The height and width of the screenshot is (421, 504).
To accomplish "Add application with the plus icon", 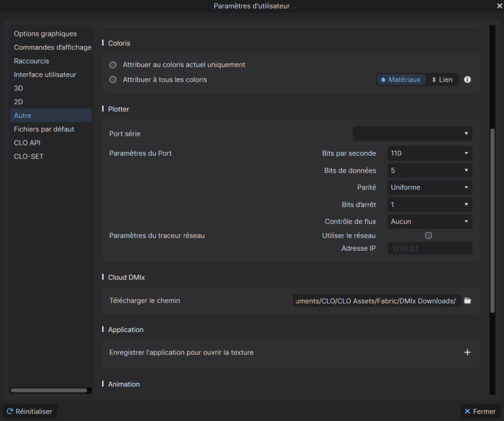I will (x=467, y=353).
